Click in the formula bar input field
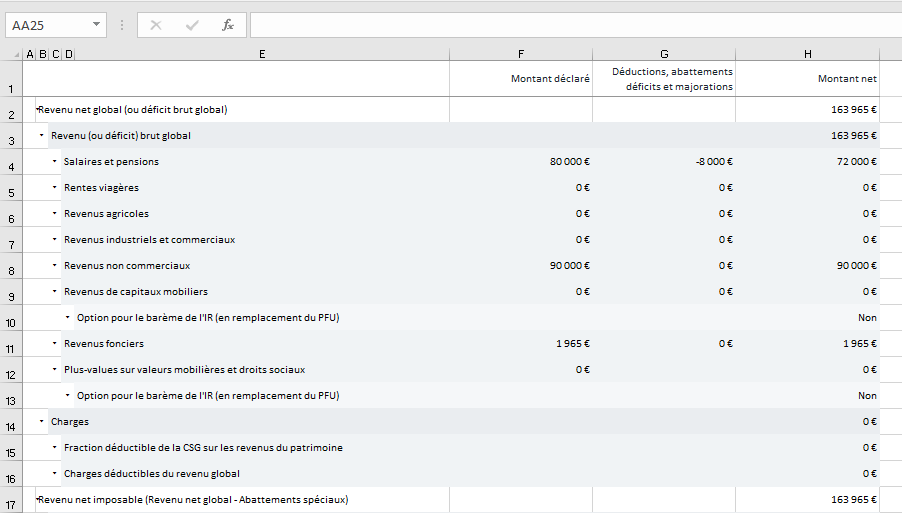 (570, 25)
